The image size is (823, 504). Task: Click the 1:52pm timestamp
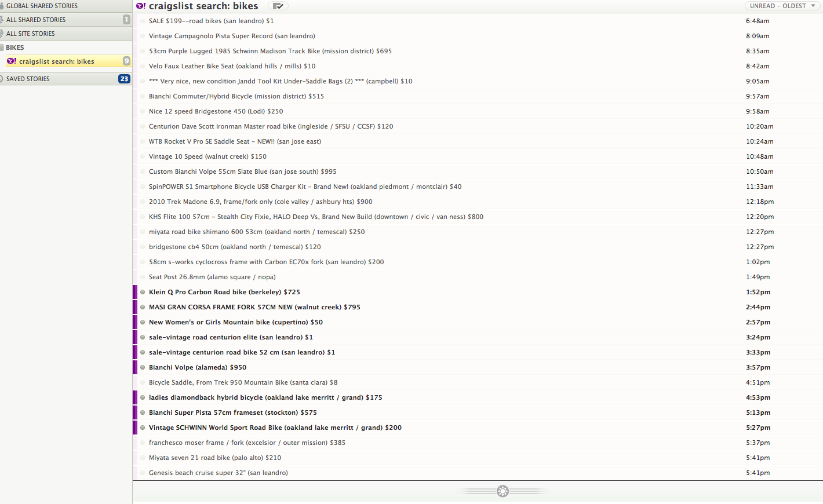pos(758,292)
